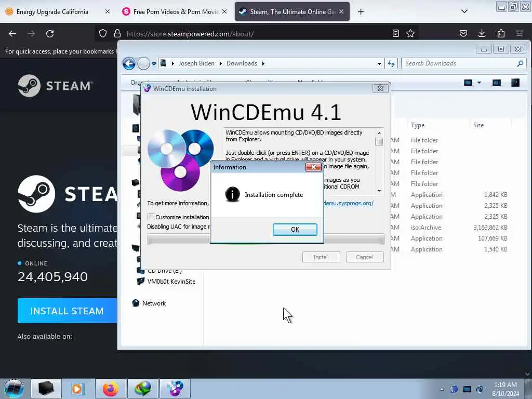The image size is (532, 399).
Task: Click OK in the Information dialog
Action: pos(295,229)
